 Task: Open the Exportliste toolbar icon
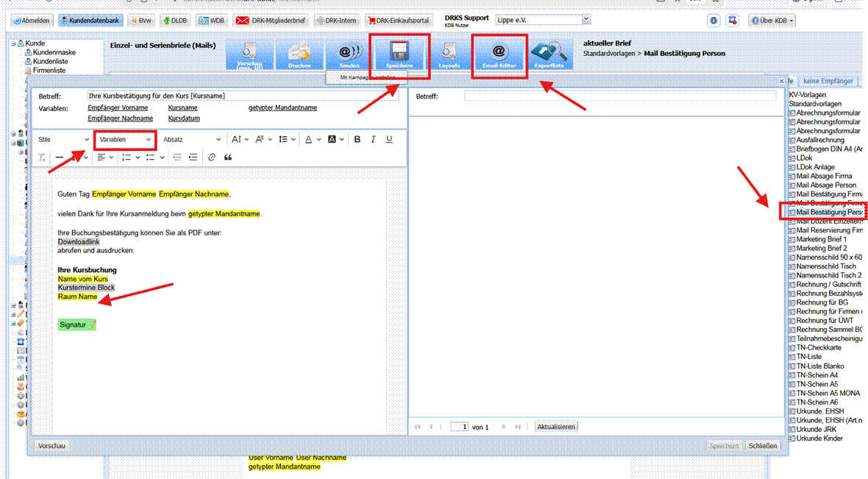click(x=549, y=54)
